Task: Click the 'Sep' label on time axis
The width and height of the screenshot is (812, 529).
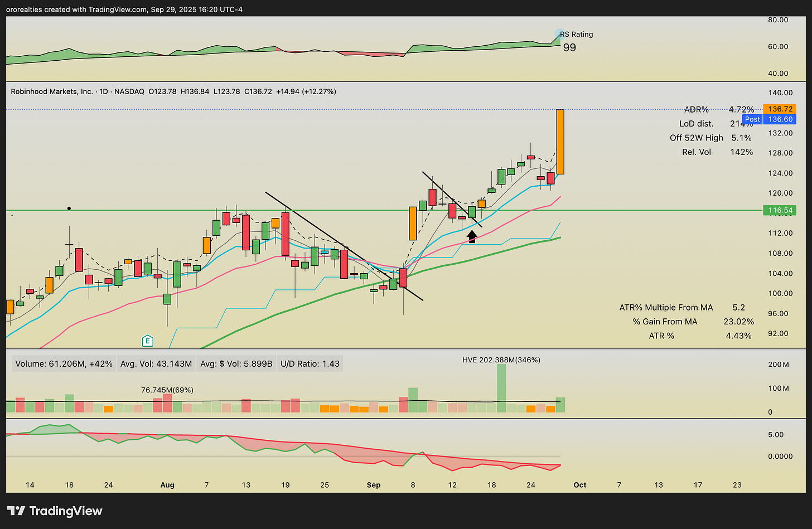Action: pyautogui.click(x=374, y=485)
